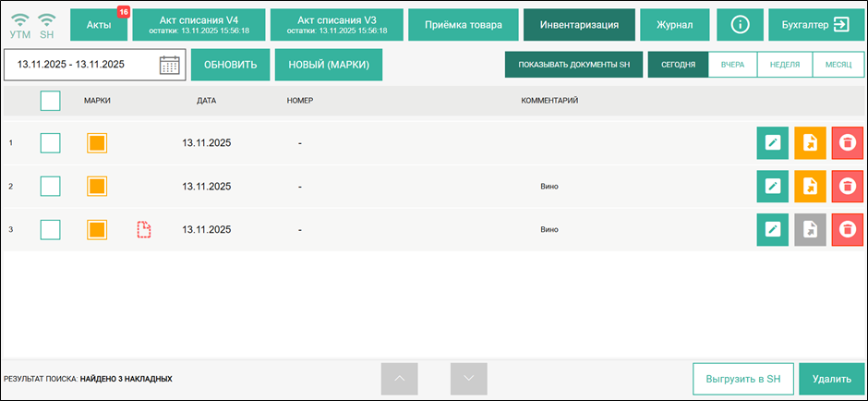Image resolution: width=868 pixels, height=401 pixels.
Task: Select the checkbox for row 3
Action: point(51,229)
